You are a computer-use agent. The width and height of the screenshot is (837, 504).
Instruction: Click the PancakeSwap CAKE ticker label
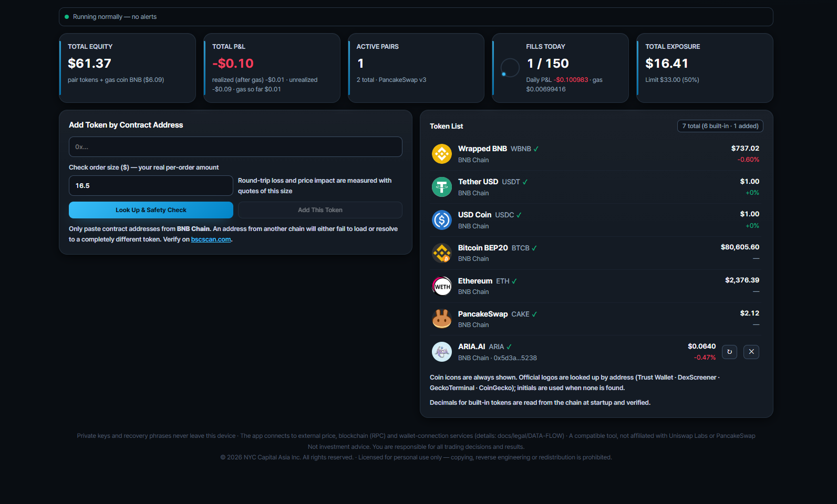pyautogui.click(x=520, y=314)
